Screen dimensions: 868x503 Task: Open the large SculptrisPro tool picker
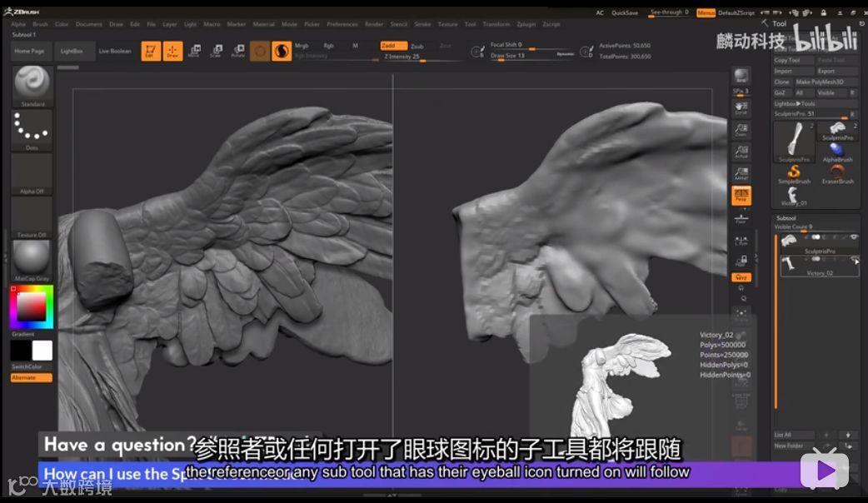[x=794, y=142]
